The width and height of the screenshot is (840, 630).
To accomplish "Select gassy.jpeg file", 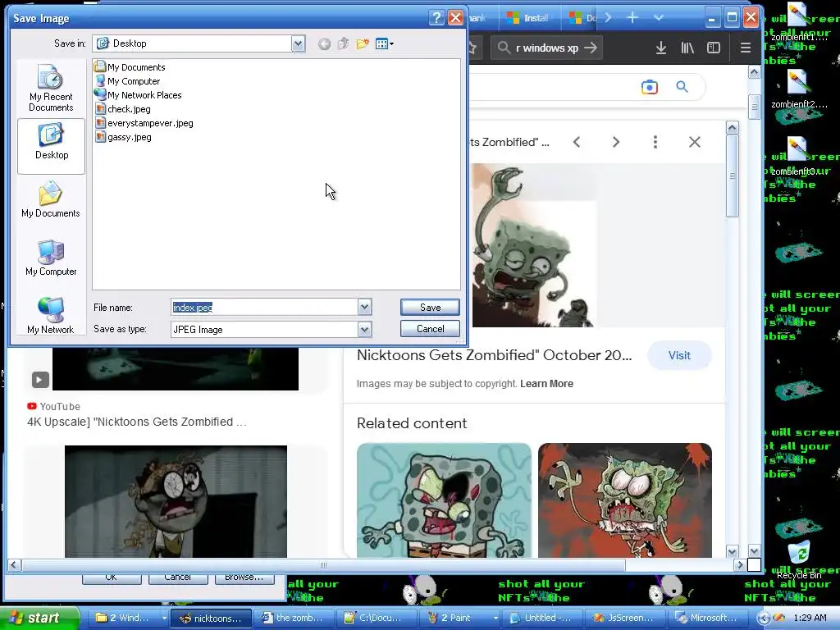I will point(123,137).
